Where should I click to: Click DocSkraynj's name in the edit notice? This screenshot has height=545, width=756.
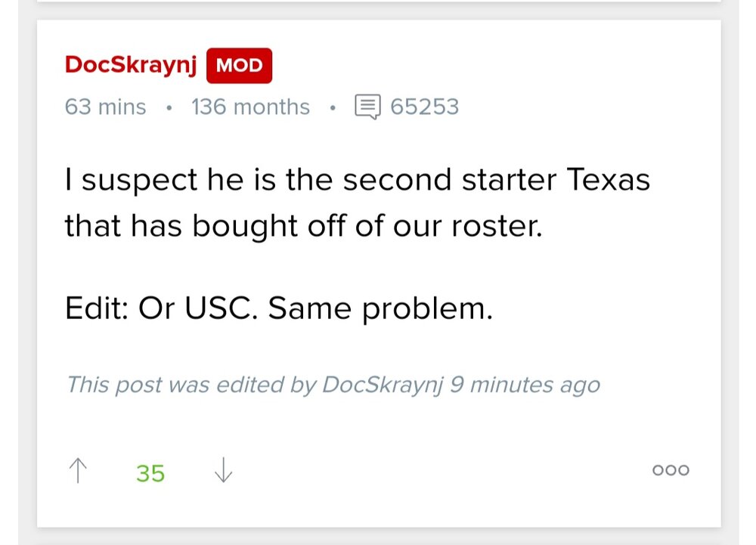[382, 385]
